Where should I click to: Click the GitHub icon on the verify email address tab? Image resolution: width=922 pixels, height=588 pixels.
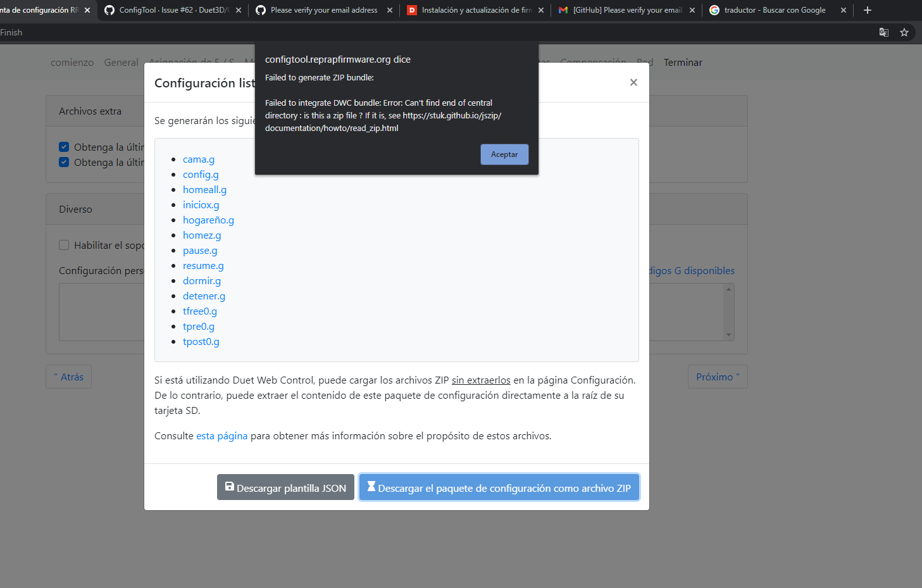point(261,10)
